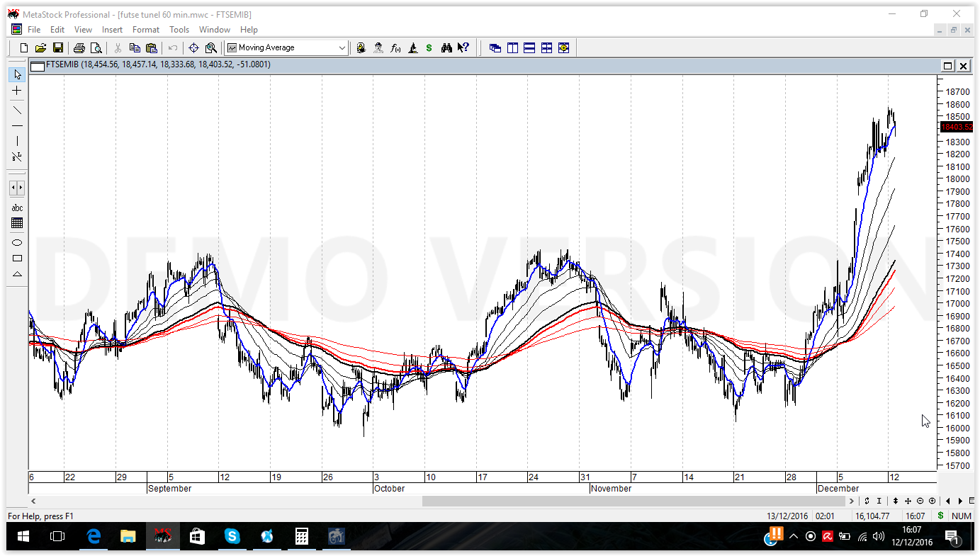Viewport: 980px width, 556px height.
Task: Click the zoom magnifier chart icon
Action: click(x=210, y=47)
